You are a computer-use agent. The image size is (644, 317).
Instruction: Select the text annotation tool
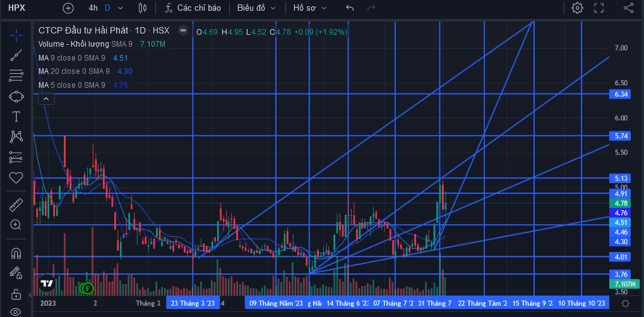(16, 117)
